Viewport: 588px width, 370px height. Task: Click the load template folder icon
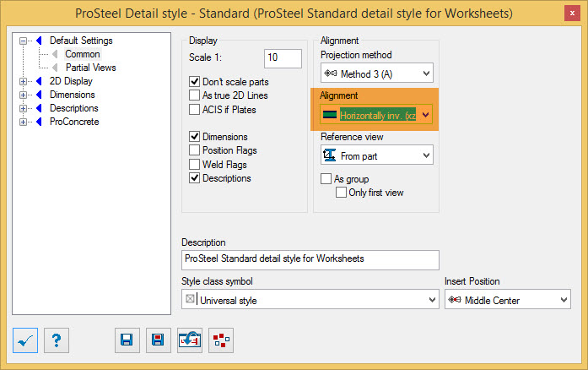(x=190, y=340)
